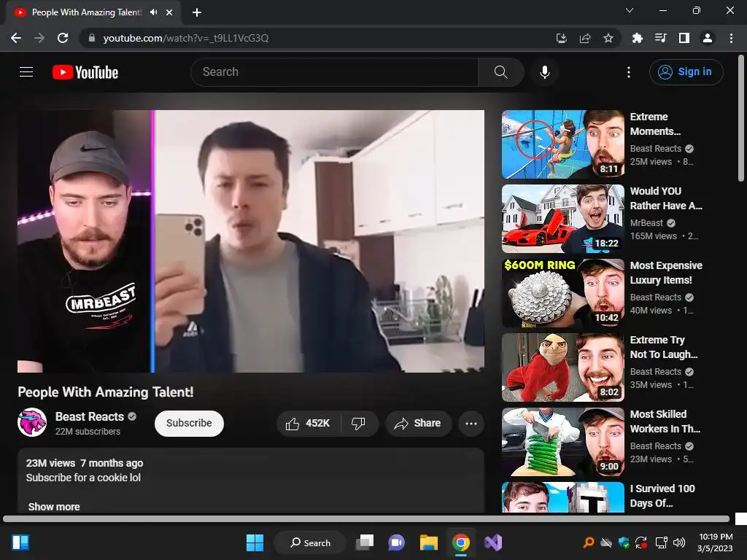Open Visual Studio from taskbar

[493, 542]
